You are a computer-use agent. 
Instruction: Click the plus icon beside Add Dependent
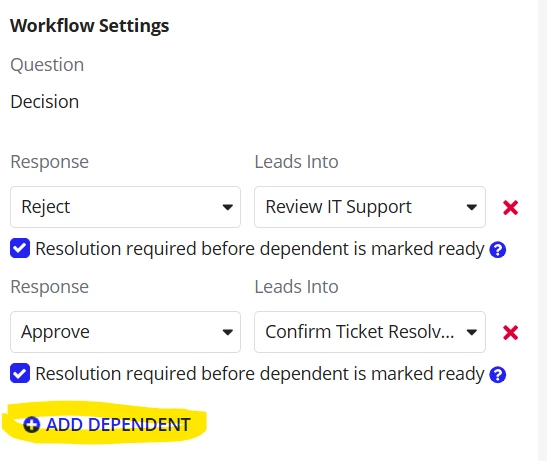[x=32, y=425]
